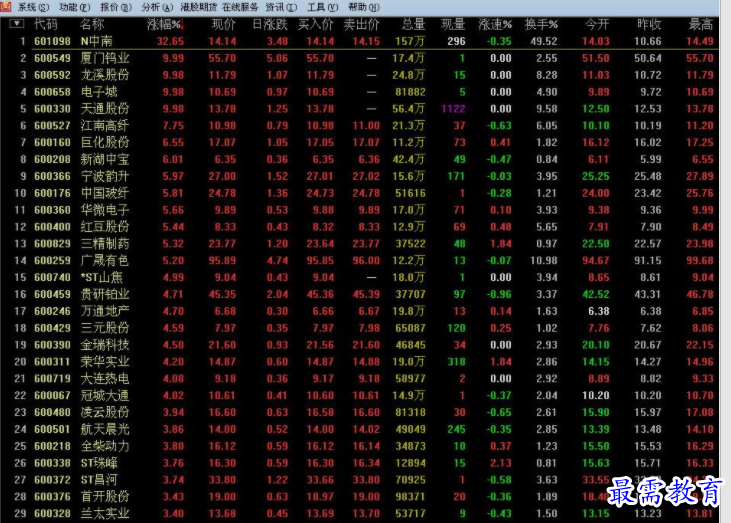Select the 新湖中宝 stock name

(105, 159)
